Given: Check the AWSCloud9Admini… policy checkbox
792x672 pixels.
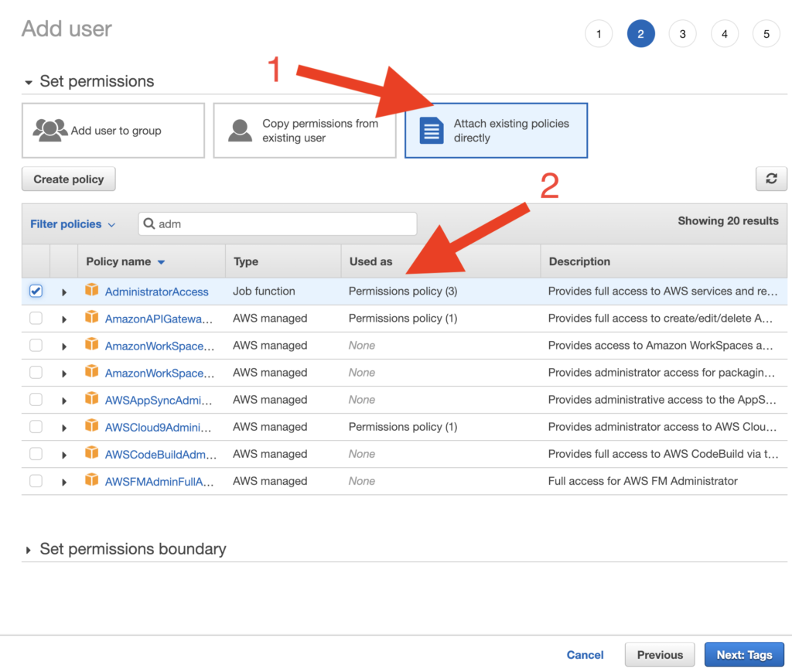Looking at the screenshot, I should click(36, 427).
